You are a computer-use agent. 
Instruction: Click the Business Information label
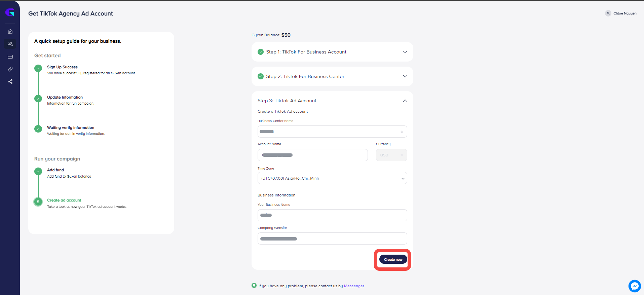[x=276, y=195]
